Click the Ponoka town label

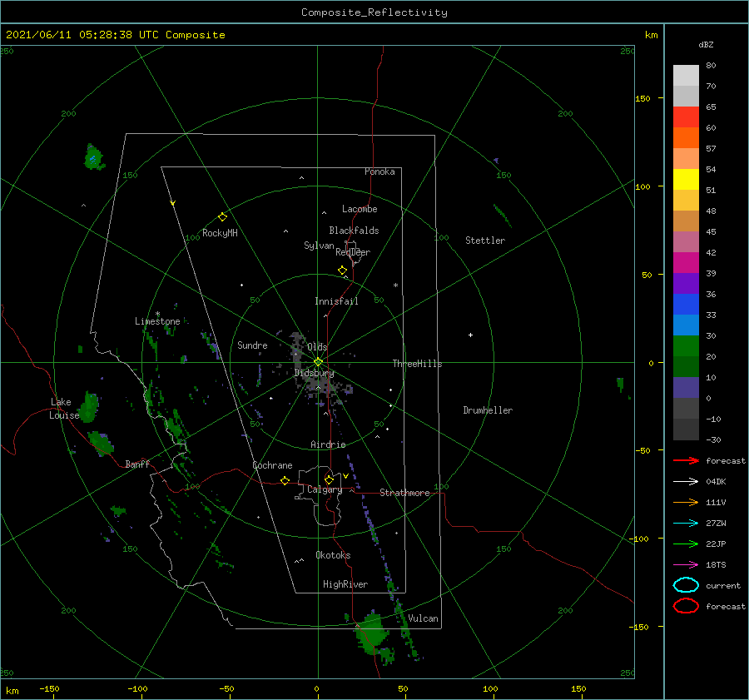coord(379,171)
